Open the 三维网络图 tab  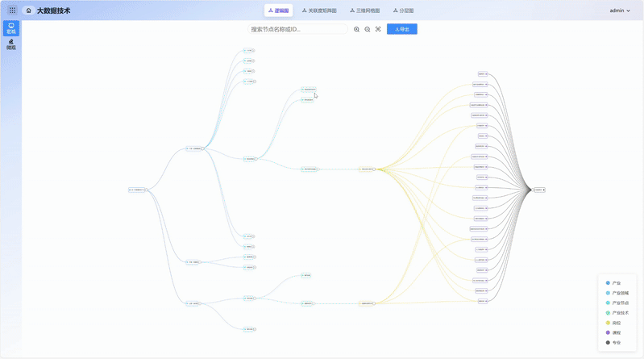pos(365,11)
